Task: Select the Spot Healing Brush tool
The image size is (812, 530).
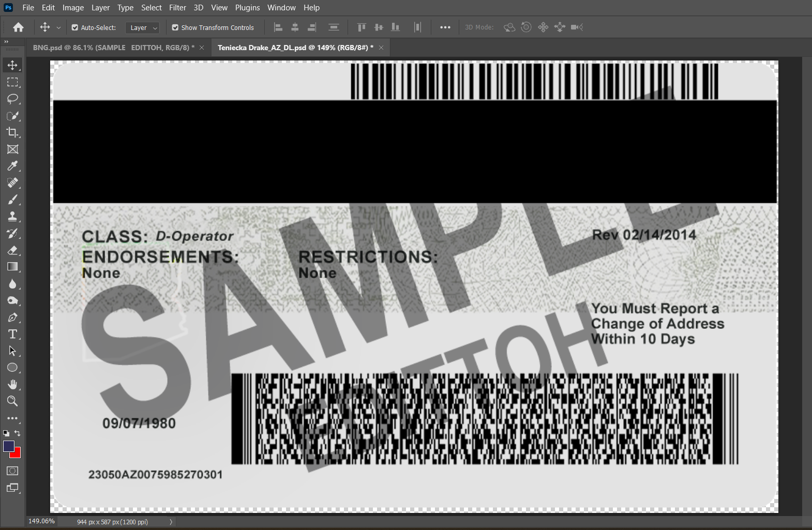Action: [x=12, y=183]
